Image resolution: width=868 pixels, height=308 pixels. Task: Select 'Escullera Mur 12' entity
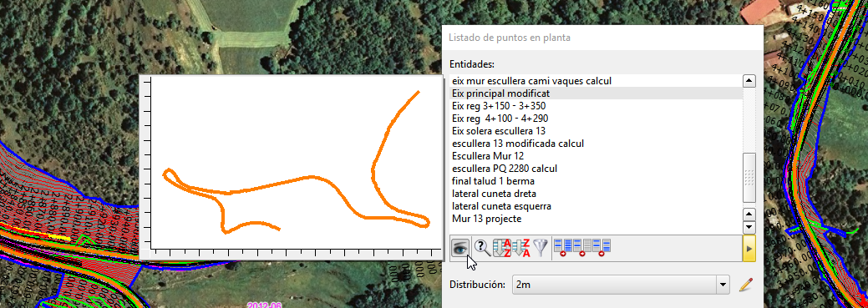(596, 156)
